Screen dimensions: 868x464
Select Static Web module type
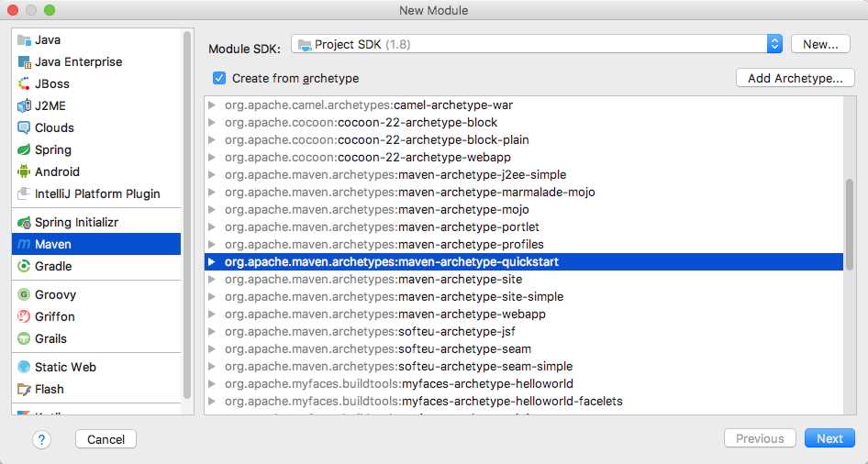click(x=96, y=367)
